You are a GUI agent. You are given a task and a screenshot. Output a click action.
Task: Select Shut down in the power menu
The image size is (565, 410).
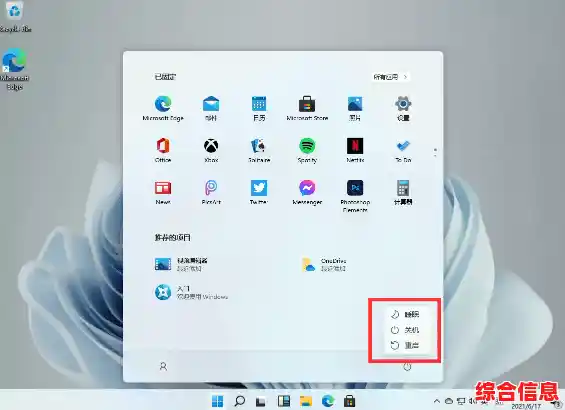405,330
